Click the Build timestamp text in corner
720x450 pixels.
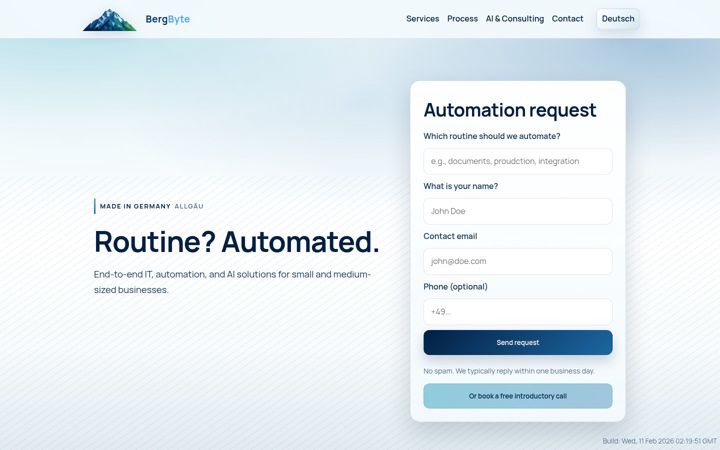point(659,441)
